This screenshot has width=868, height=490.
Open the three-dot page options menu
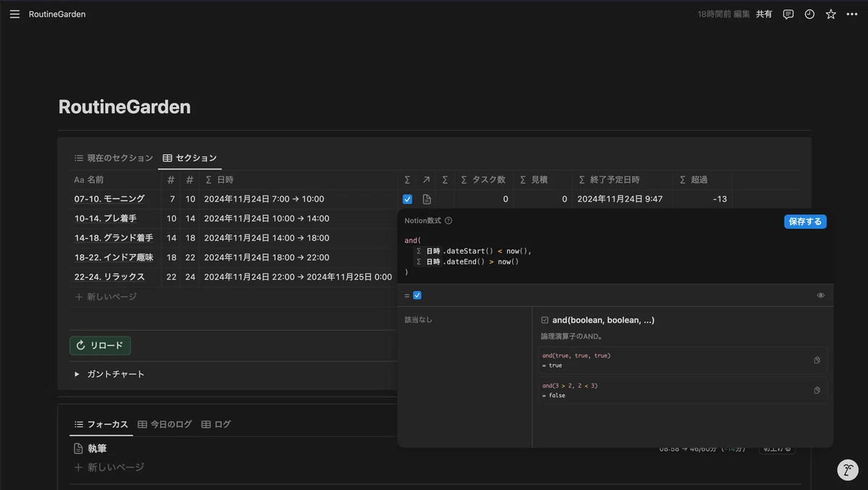(x=851, y=14)
